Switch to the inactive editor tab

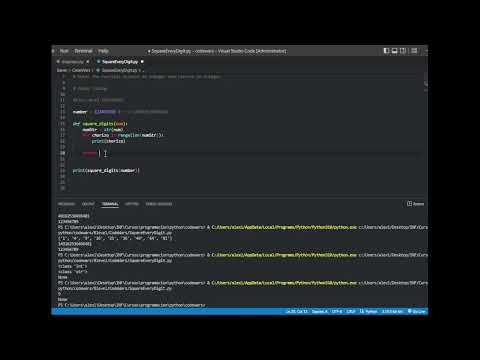click(72, 62)
